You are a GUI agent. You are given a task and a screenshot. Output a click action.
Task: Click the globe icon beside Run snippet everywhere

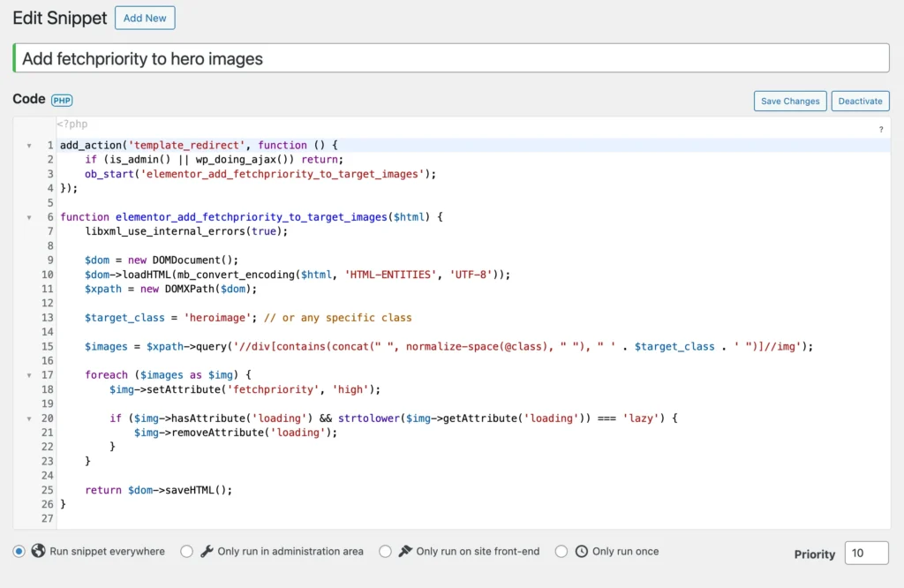[x=38, y=551]
